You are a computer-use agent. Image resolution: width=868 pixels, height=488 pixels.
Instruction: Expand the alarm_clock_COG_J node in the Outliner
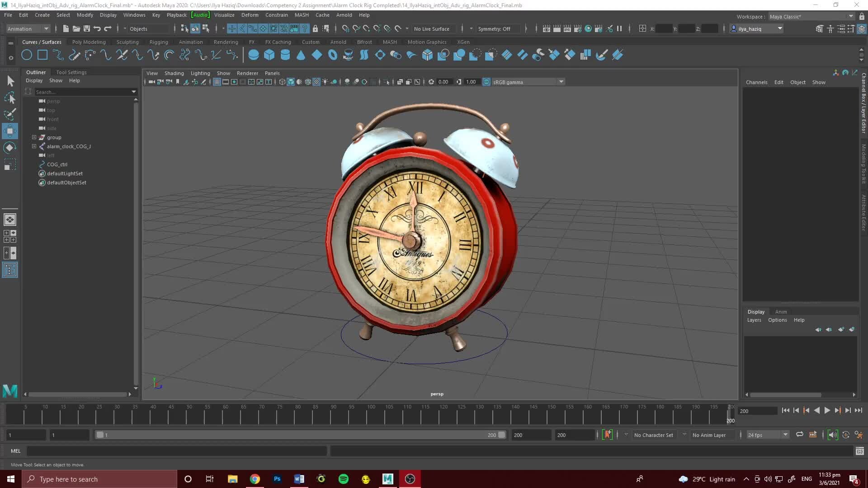(34, 146)
